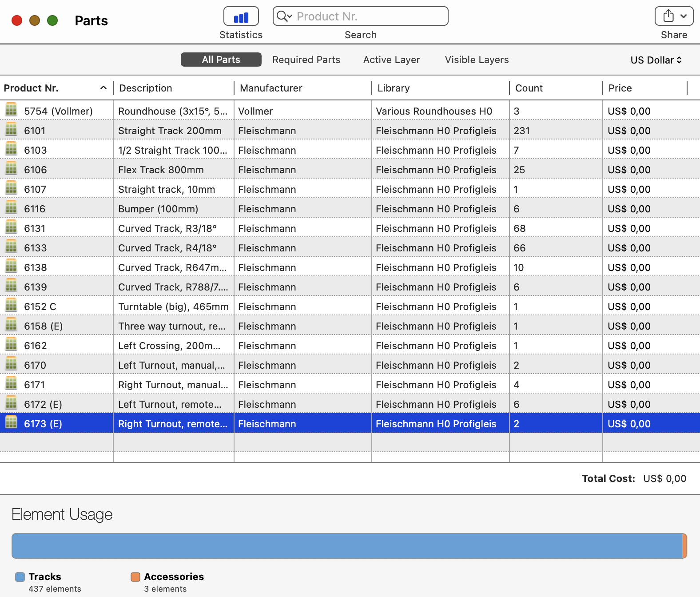Click the part icon for row 6133

11,246
